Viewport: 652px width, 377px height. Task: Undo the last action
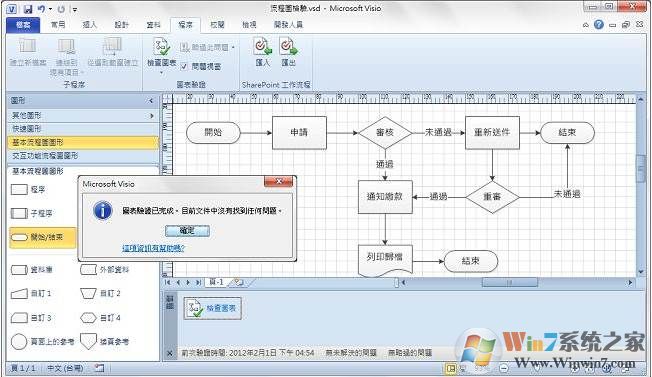click(x=42, y=9)
